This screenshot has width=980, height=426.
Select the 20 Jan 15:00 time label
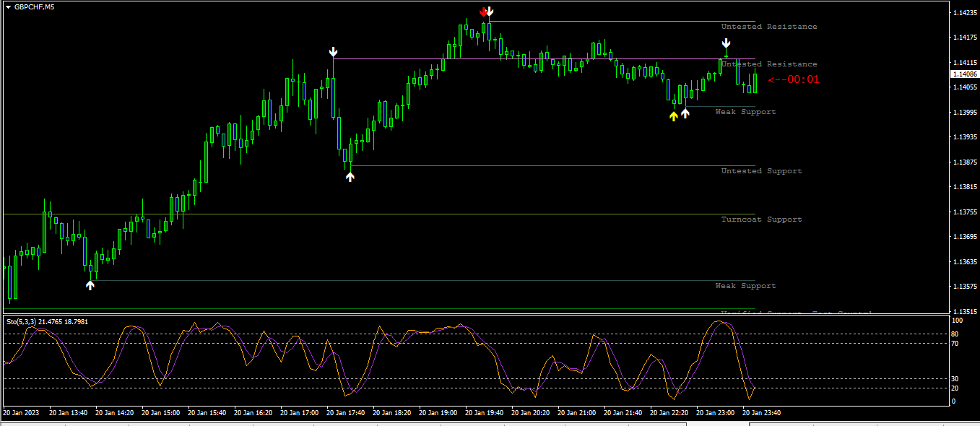[x=160, y=413]
